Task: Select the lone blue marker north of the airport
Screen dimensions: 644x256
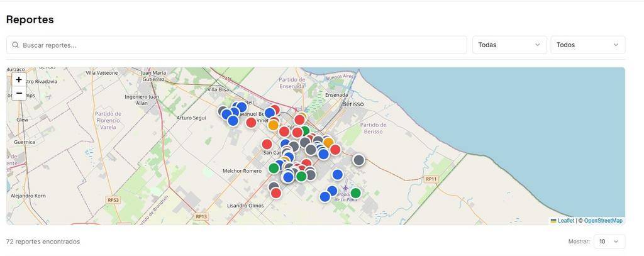Action: tap(337, 174)
